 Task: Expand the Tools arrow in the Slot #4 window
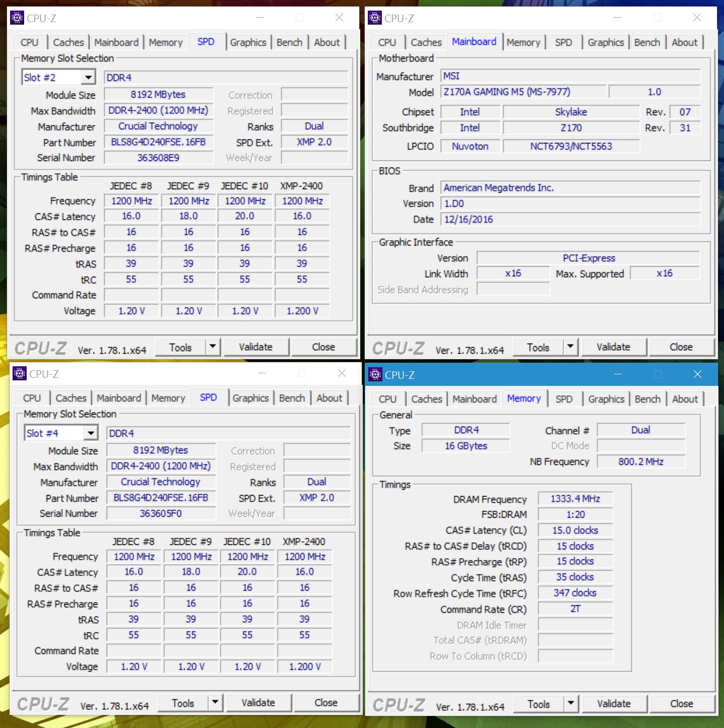215,702
